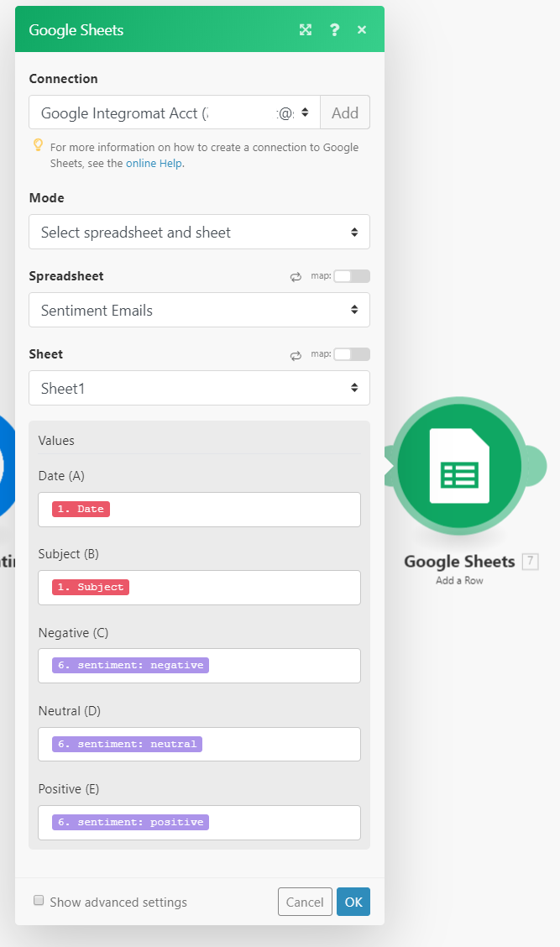Screen dimensions: 560x947
Task: Click the Cancel button
Action: pyautogui.click(x=305, y=902)
